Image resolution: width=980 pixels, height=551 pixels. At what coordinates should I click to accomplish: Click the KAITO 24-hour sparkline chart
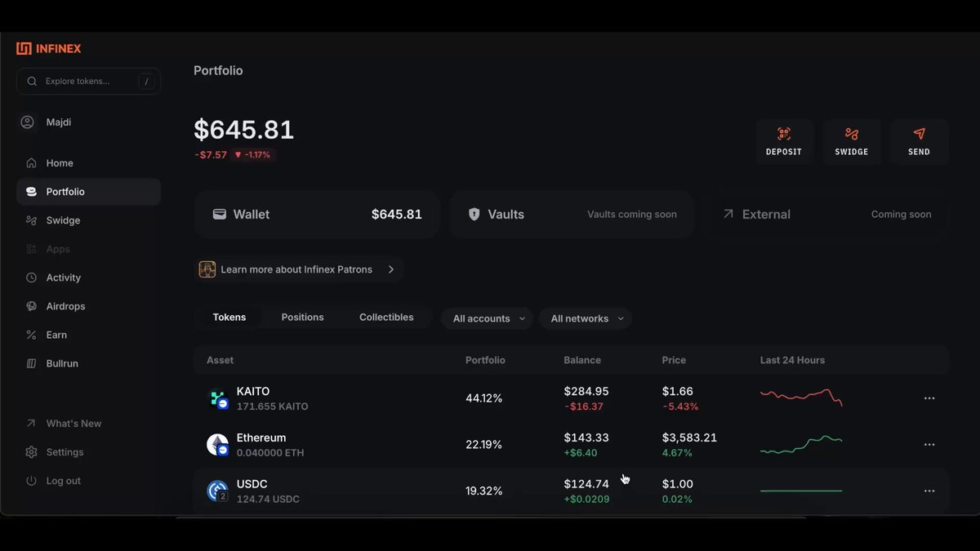point(801,398)
